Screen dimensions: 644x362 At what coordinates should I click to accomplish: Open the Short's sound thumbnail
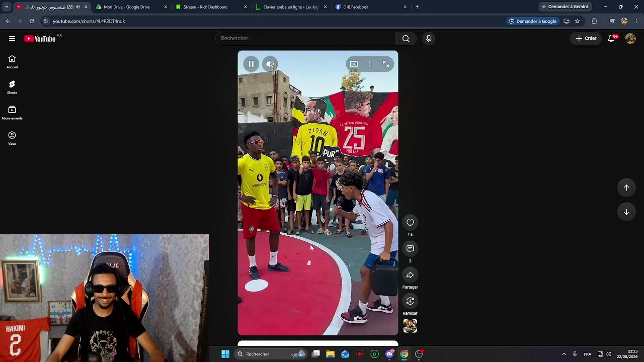point(410,326)
